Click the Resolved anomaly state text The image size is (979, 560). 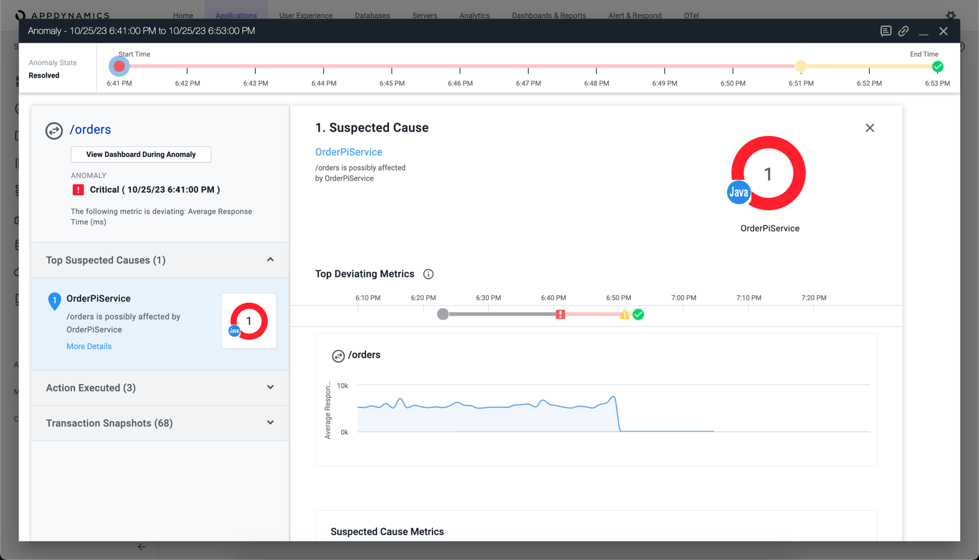coord(44,76)
